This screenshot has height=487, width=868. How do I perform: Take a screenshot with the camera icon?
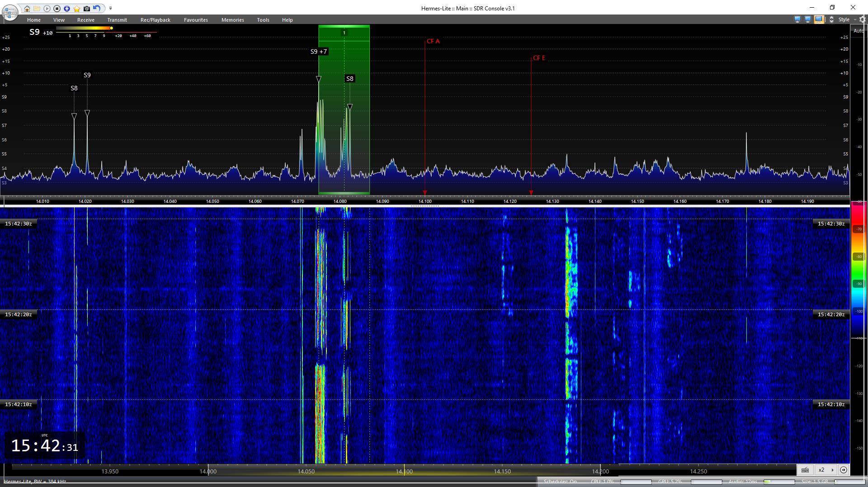click(x=87, y=9)
